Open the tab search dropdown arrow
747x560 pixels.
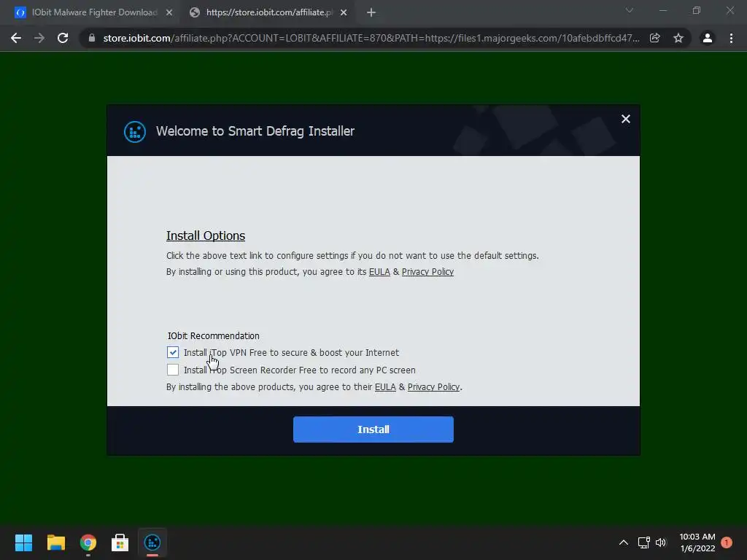[630, 10]
